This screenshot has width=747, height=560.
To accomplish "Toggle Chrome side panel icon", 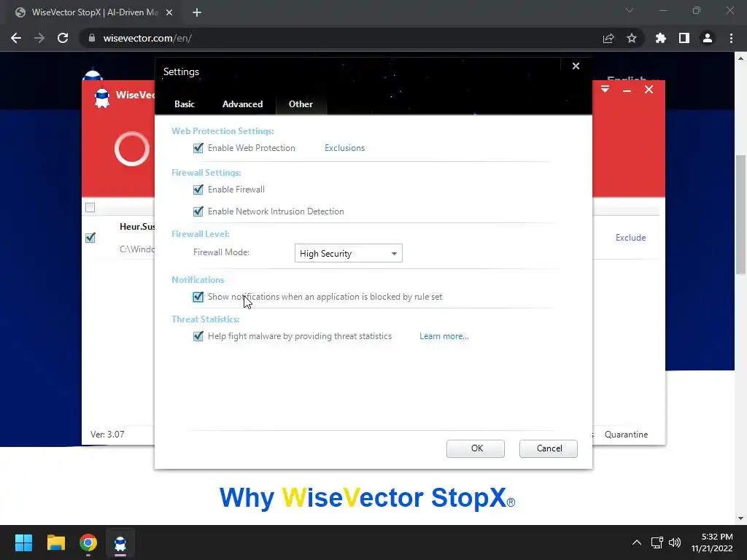I will point(684,38).
